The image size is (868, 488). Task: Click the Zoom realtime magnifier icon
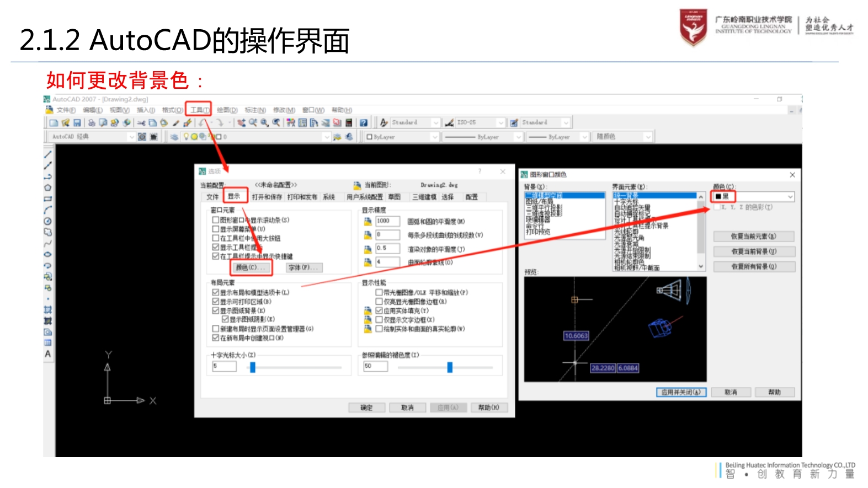coord(253,122)
